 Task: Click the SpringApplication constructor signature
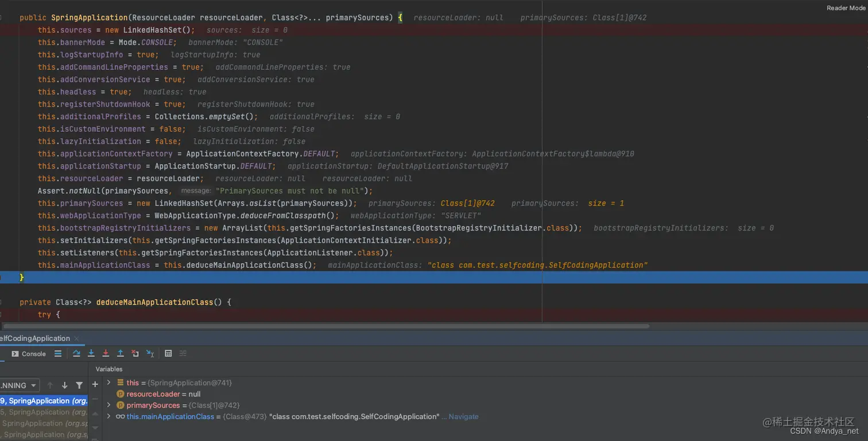pos(211,18)
